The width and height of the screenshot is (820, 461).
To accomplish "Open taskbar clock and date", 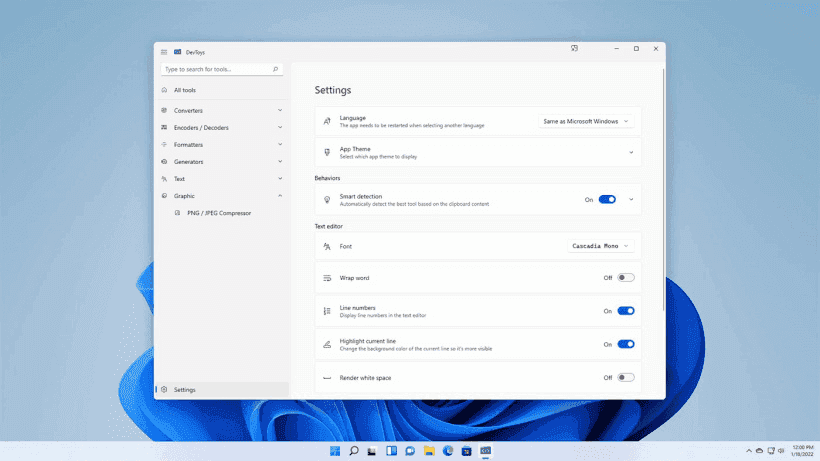I will coord(803,451).
